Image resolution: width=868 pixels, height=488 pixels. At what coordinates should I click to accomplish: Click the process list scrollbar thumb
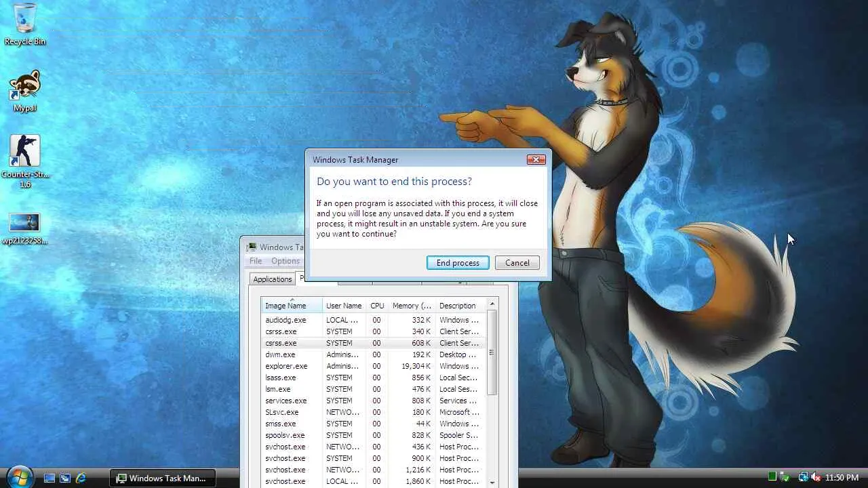pos(493,352)
